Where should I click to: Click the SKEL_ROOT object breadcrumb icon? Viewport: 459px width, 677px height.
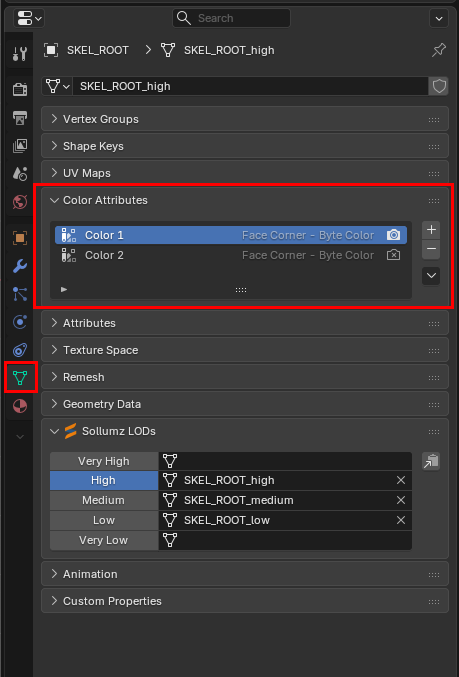51,51
